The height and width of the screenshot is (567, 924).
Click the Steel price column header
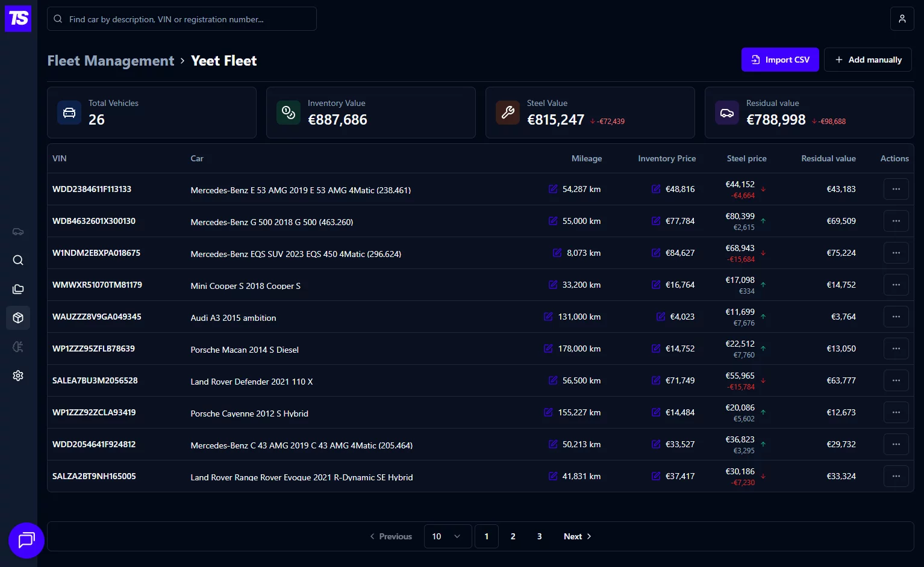tap(747, 158)
